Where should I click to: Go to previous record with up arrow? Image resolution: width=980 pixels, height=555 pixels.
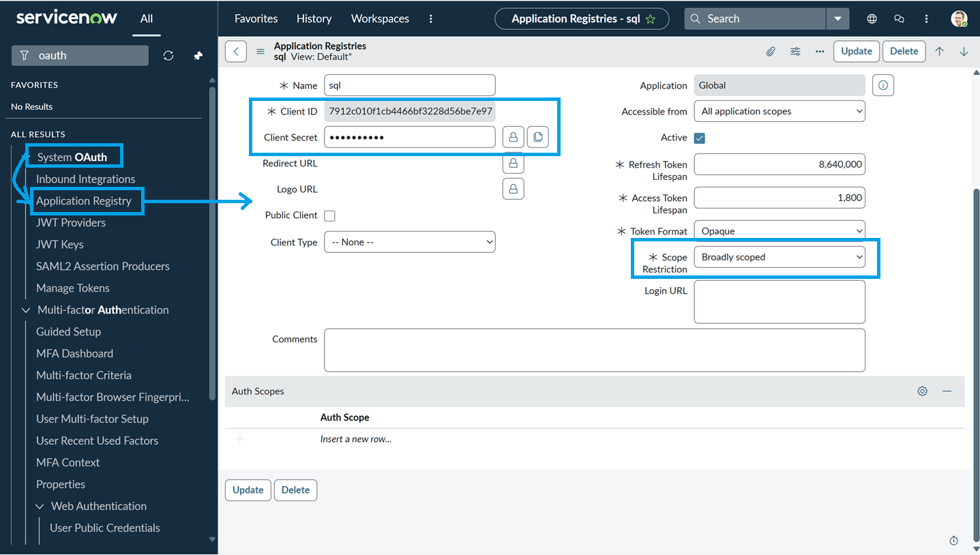940,51
